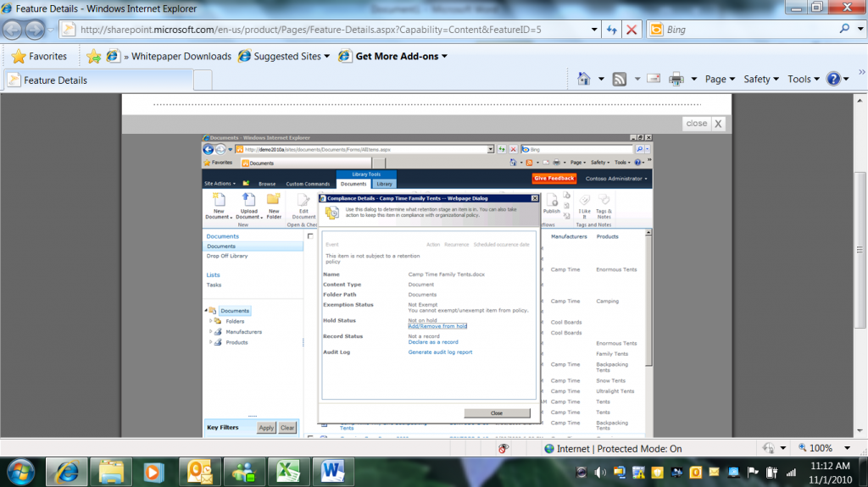This screenshot has width=868, height=487.
Task: Select the Feature Details tab
Action: [x=98, y=80]
